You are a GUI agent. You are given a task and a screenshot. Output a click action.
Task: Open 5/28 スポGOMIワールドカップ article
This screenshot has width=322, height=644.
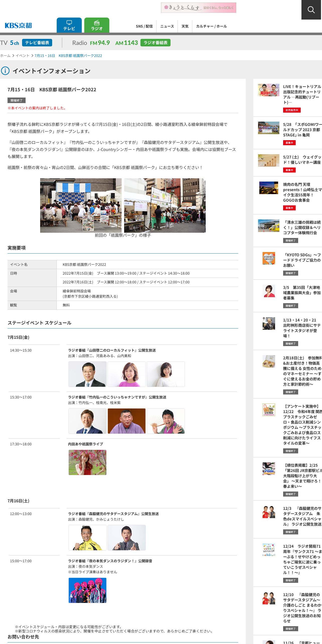pos(302,130)
